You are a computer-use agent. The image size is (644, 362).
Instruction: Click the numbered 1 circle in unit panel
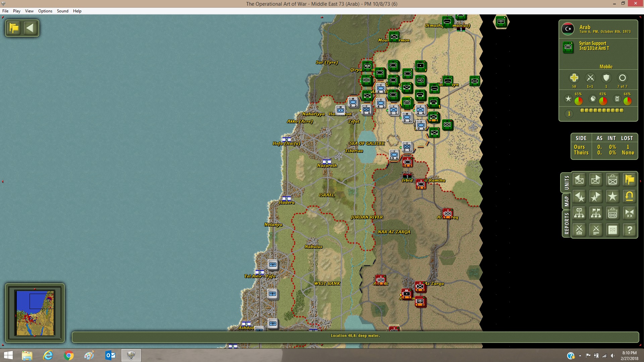pyautogui.click(x=569, y=114)
